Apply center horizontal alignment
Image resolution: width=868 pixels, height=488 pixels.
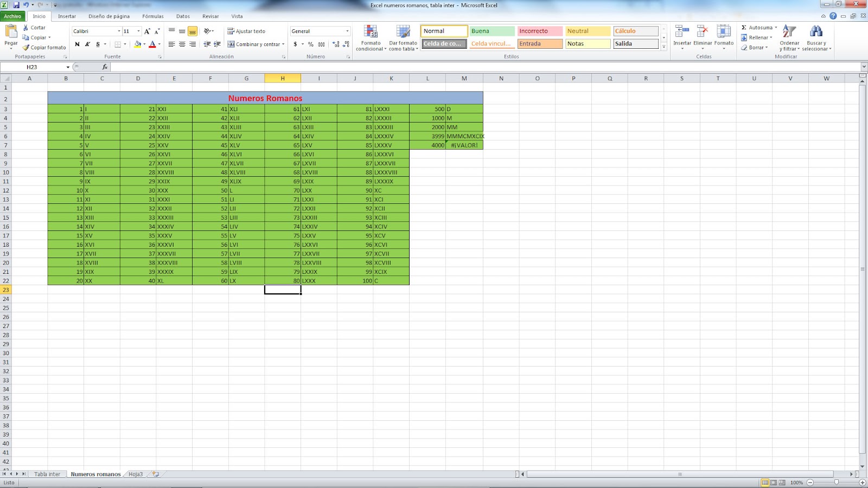pyautogui.click(x=182, y=44)
